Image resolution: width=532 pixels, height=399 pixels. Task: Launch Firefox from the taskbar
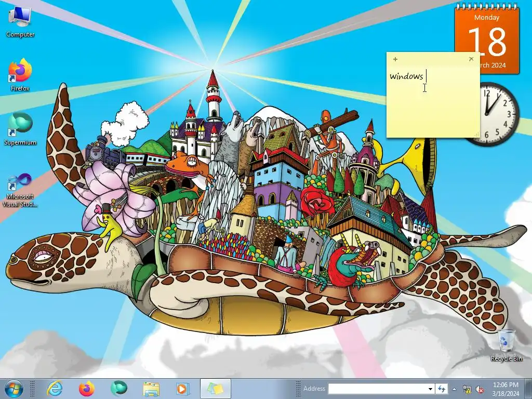(87, 389)
